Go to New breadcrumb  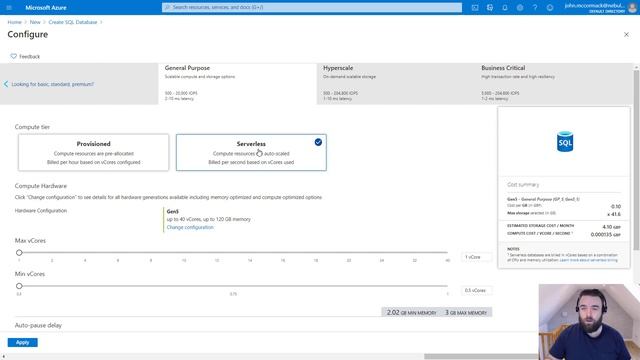[x=35, y=22]
